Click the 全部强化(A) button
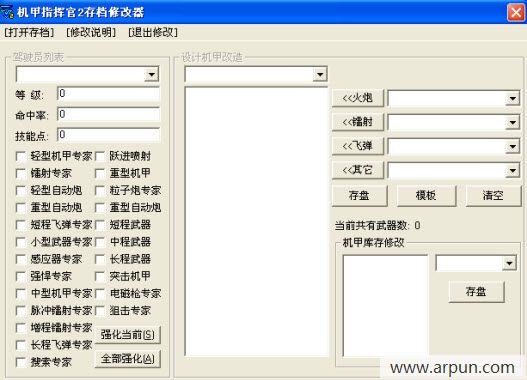 click(128, 359)
